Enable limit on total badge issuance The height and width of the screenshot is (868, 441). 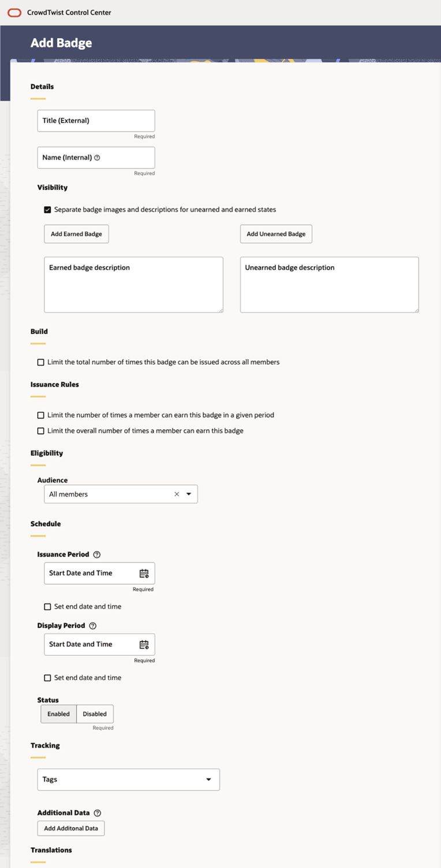click(x=41, y=363)
